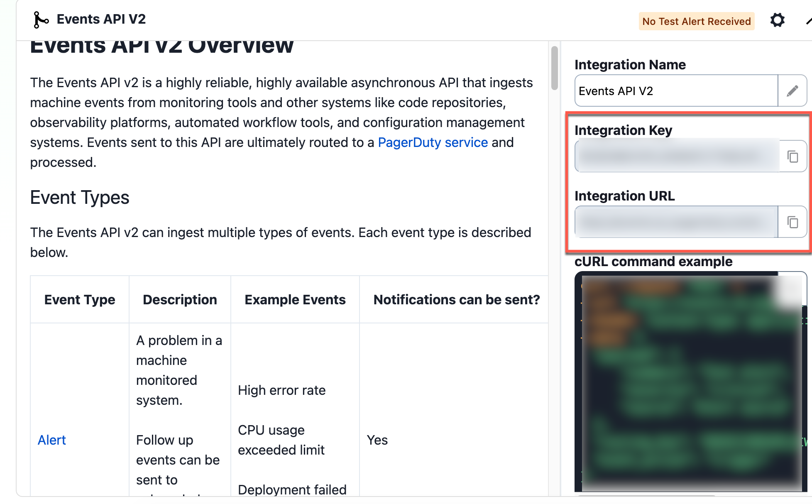Click the documentation vertical scrollbar
Image resolution: width=812 pixels, height=504 pixels.
pos(554,69)
